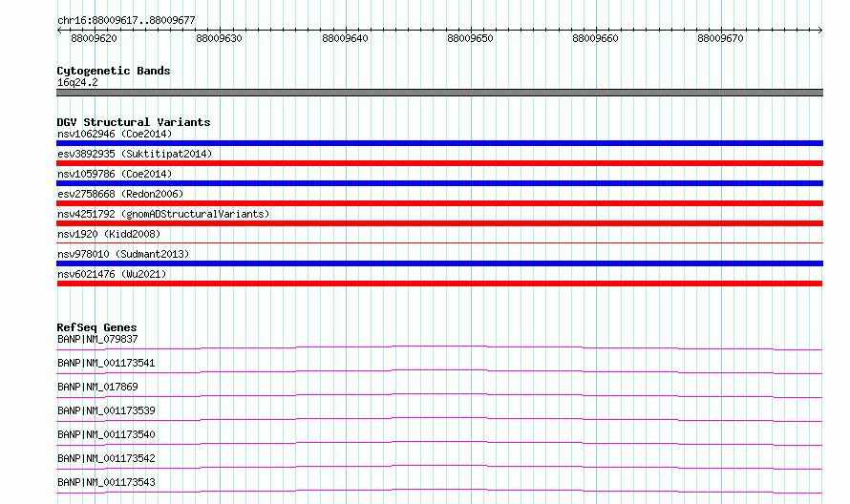Click the red bar for esv3892935
This screenshot has width=850, height=504.
pyautogui.click(x=439, y=163)
